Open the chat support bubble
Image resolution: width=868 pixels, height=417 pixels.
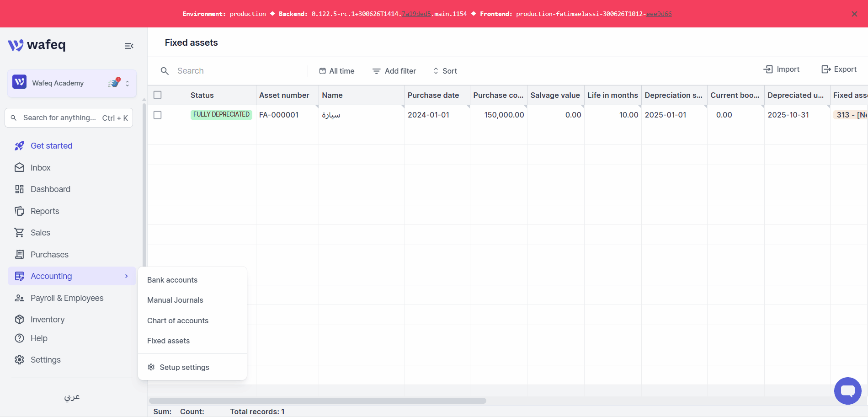point(847,391)
